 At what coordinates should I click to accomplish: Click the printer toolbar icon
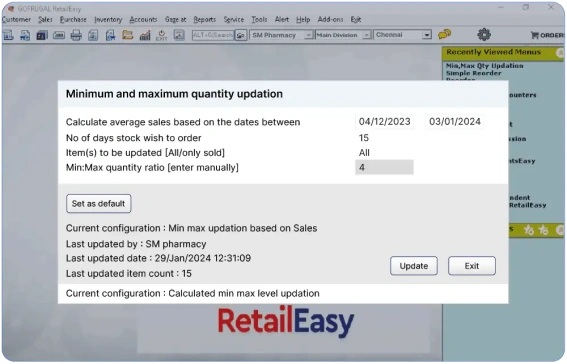pos(76,35)
